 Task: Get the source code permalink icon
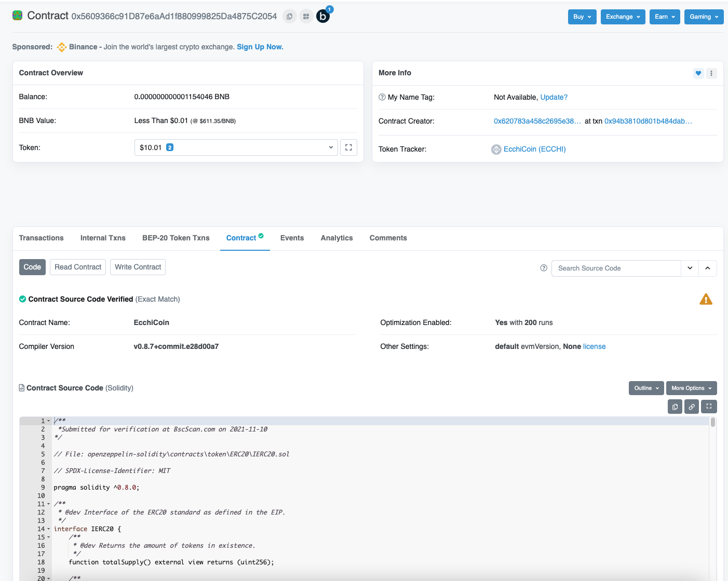coord(692,407)
